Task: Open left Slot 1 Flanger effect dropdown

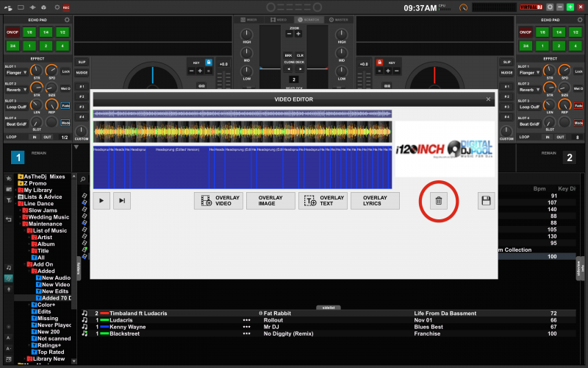Action: 16,72
